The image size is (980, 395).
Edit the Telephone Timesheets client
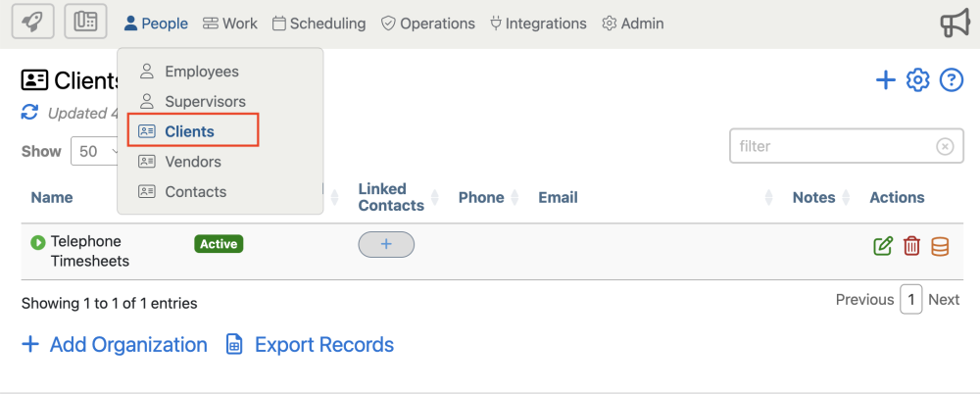(883, 246)
